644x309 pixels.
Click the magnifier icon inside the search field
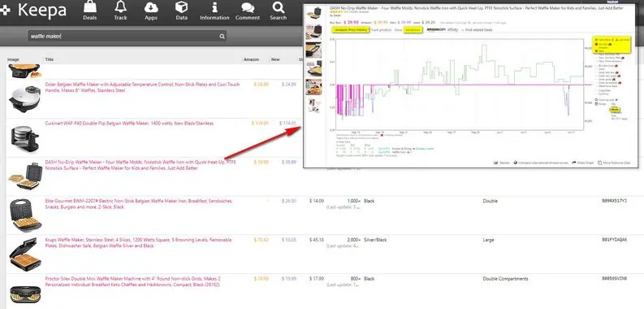pyautogui.click(x=222, y=37)
